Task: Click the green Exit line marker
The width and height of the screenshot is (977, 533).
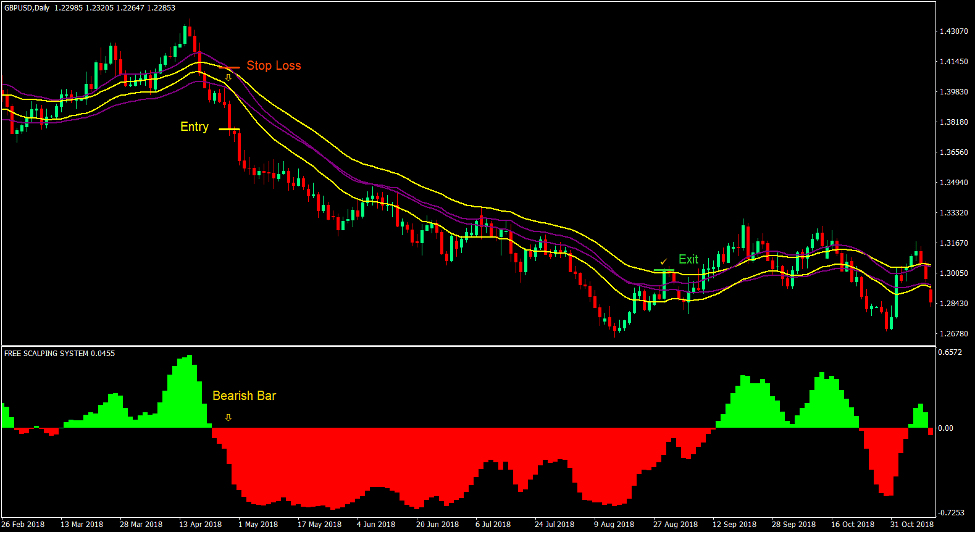Action: coord(665,271)
